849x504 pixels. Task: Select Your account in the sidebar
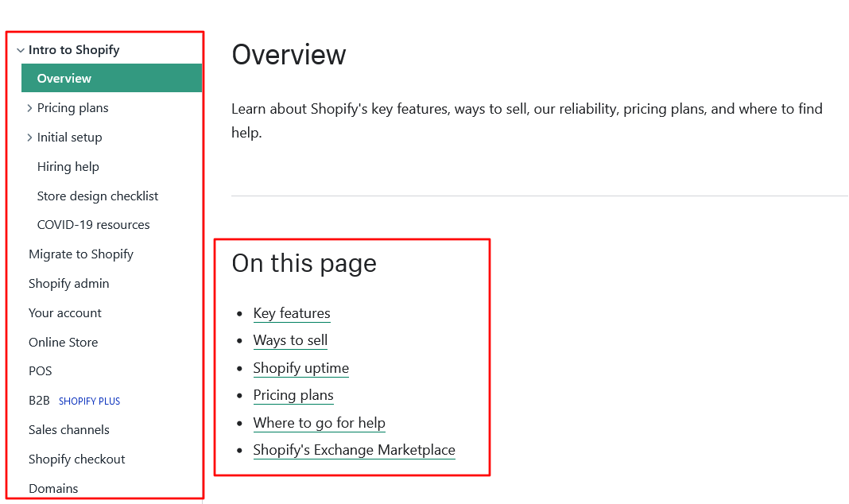[64, 312]
